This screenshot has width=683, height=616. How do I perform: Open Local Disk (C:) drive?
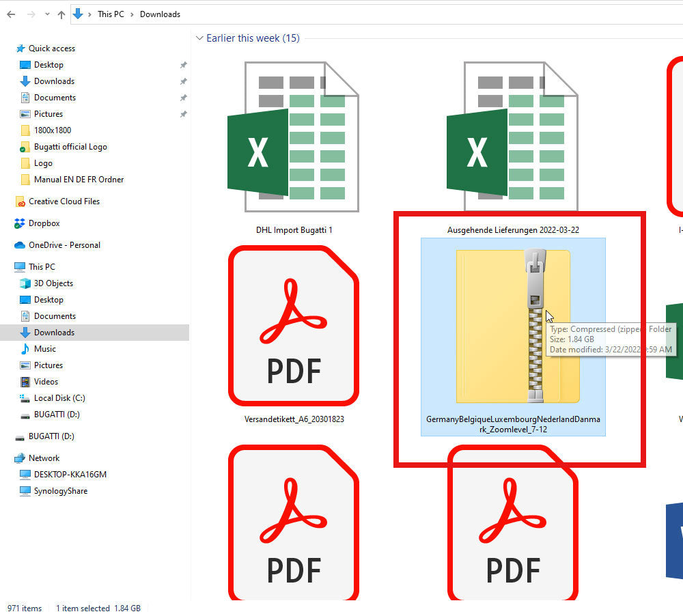[59, 398]
